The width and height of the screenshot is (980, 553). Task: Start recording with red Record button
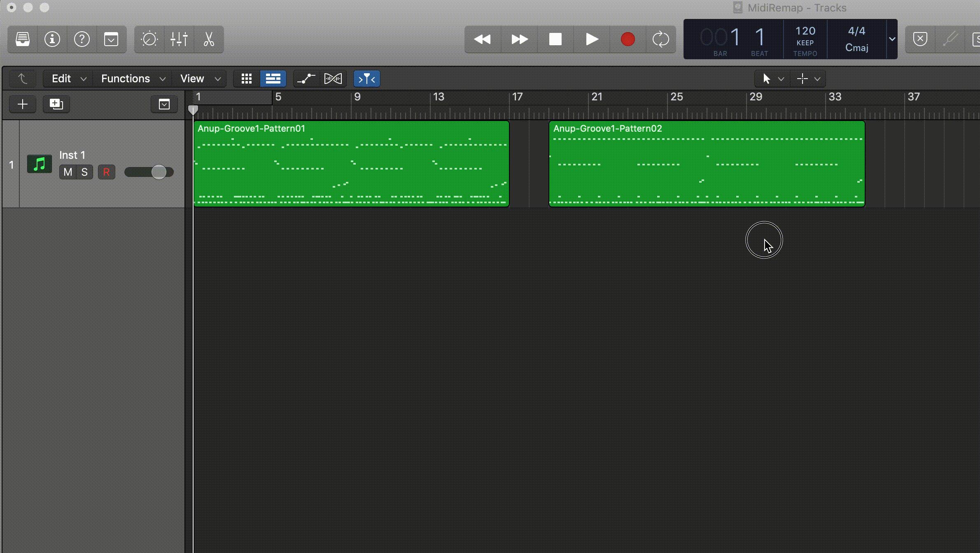point(628,39)
